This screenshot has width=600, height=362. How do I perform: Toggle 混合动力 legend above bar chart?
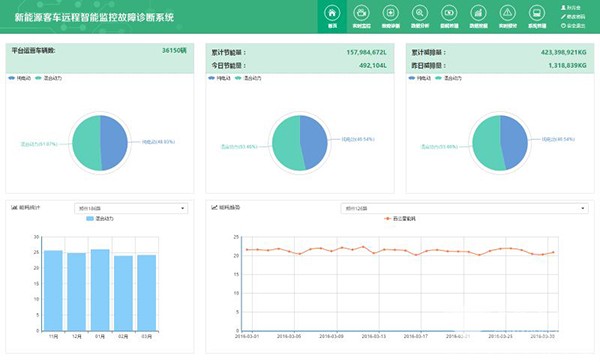click(100, 219)
